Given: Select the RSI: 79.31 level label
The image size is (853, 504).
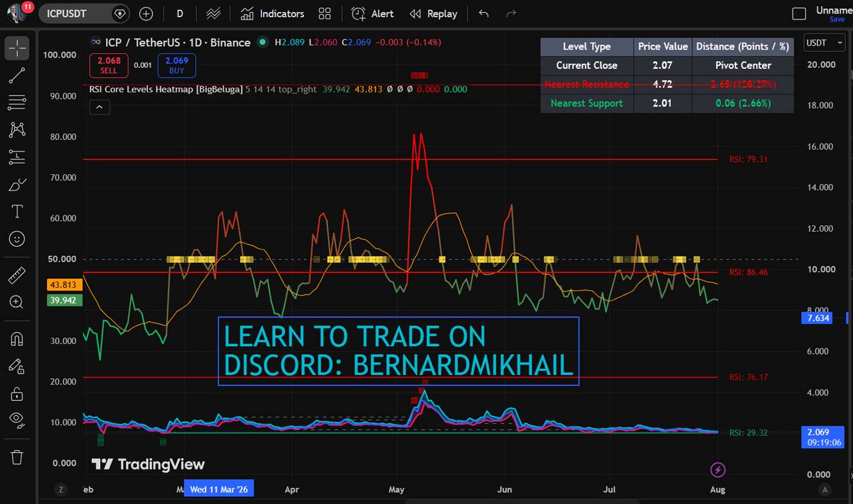Looking at the screenshot, I should pos(748,159).
